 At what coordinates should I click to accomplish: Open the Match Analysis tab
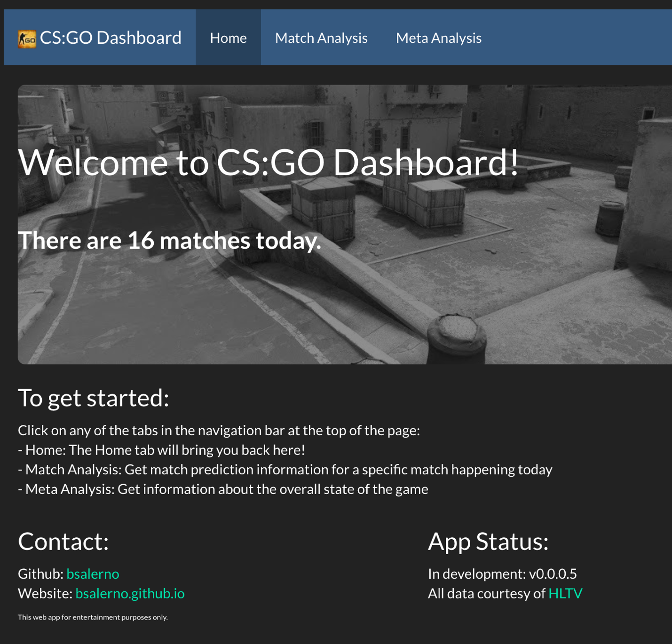pyautogui.click(x=321, y=38)
